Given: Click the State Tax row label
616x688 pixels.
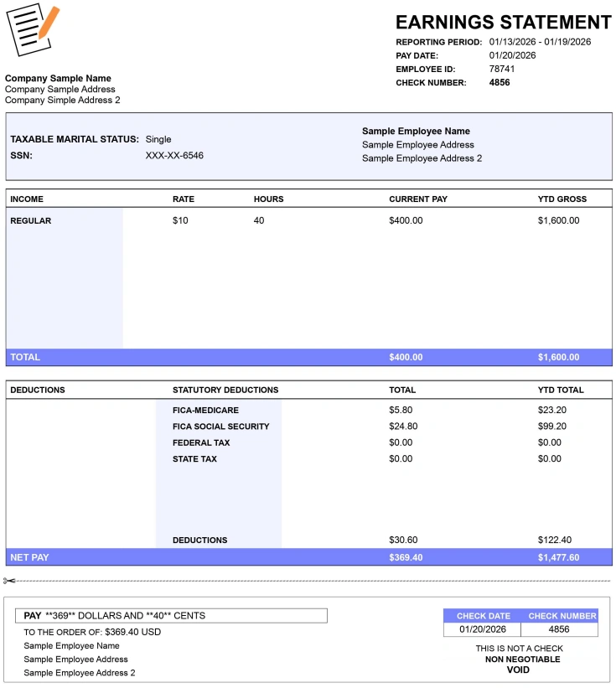Looking at the screenshot, I should [194, 458].
